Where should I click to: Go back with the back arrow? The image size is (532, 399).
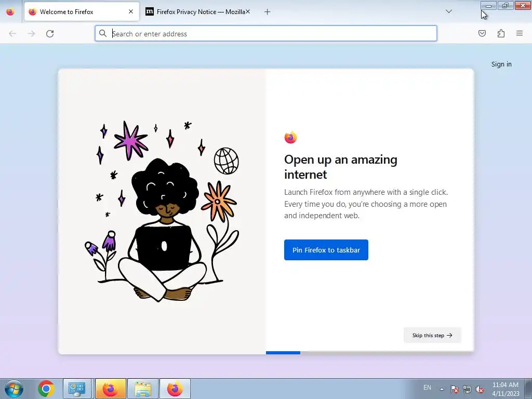(x=12, y=34)
